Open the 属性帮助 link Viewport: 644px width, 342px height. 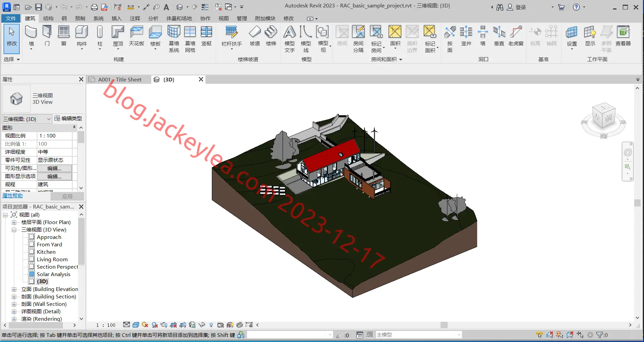pyautogui.click(x=13, y=196)
